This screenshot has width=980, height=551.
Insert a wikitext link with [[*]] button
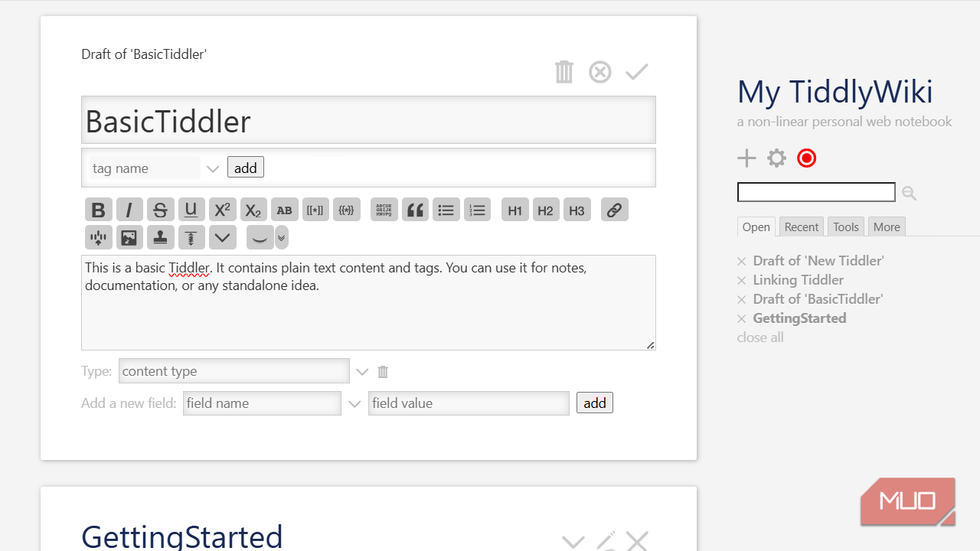tap(315, 210)
